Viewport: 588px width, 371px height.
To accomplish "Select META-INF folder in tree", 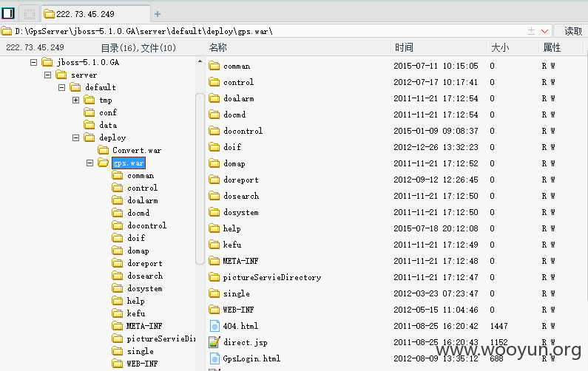I will [144, 326].
